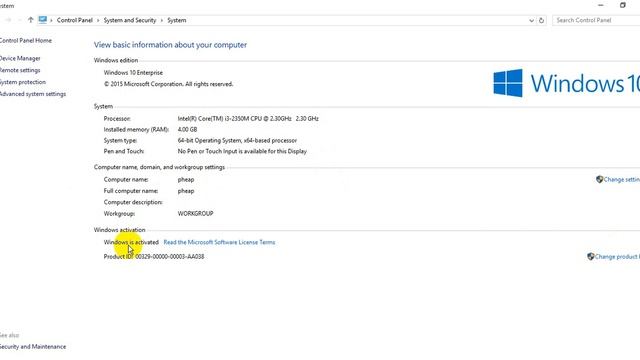Open the address bar history dropdown
The width and height of the screenshot is (640, 360).
click(531, 20)
